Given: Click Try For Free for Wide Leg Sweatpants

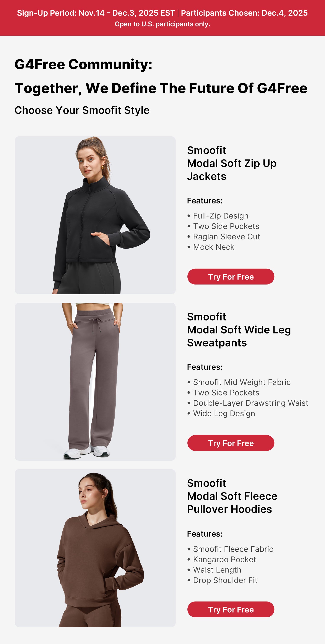Looking at the screenshot, I should (231, 443).
